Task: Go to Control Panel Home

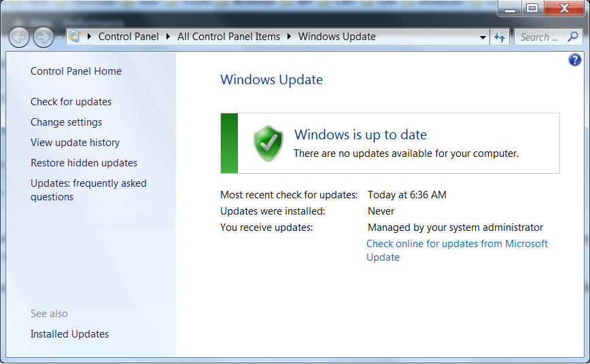Action: coord(76,71)
